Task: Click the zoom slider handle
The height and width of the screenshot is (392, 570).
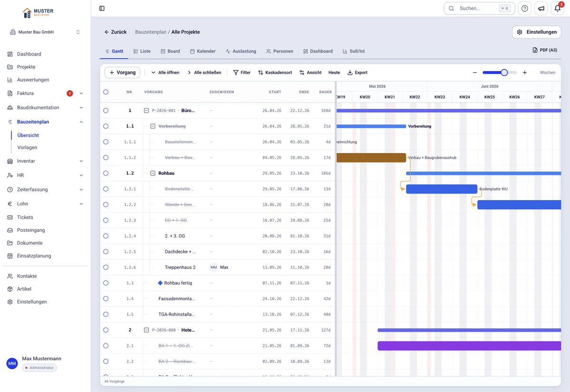Action: click(504, 73)
